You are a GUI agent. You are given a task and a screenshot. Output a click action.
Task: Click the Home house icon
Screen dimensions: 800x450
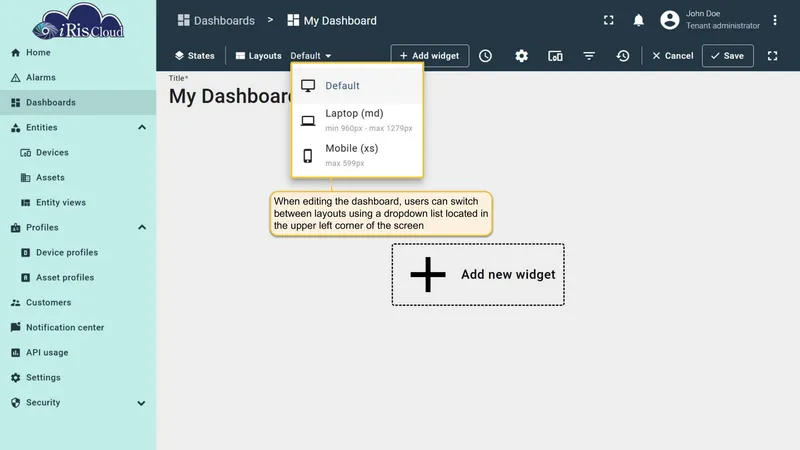pos(15,53)
